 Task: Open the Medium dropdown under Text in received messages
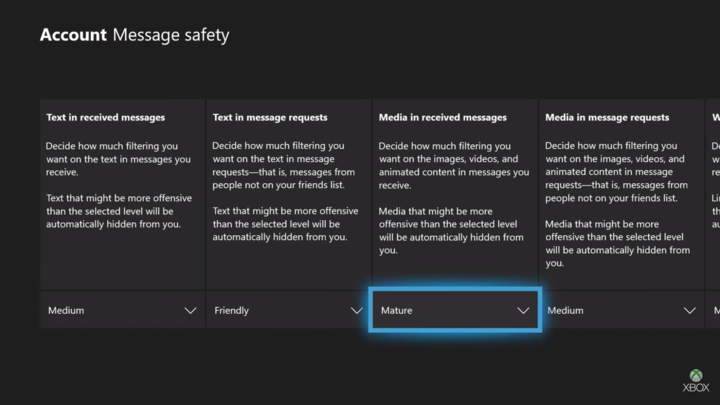click(x=122, y=310)
